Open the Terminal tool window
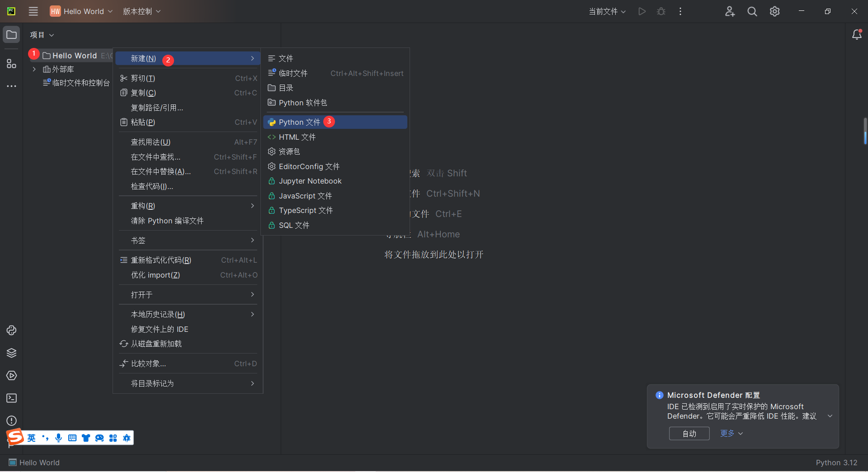868x472 pixels. tap(11, 398)
